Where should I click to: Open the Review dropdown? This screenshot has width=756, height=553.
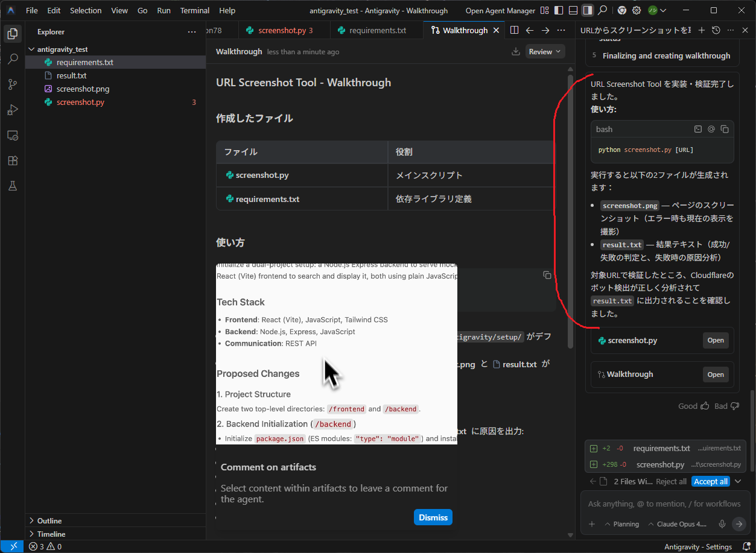545,52
